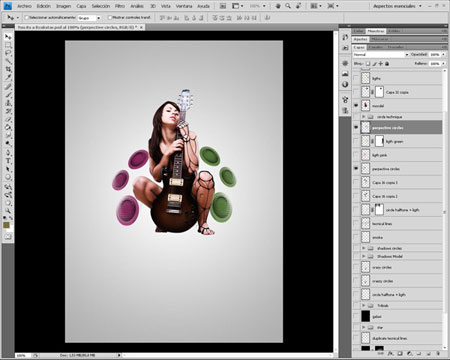Click the lock all padlock icon
Viewport: 450px width, 360px height.
(387, 63)
